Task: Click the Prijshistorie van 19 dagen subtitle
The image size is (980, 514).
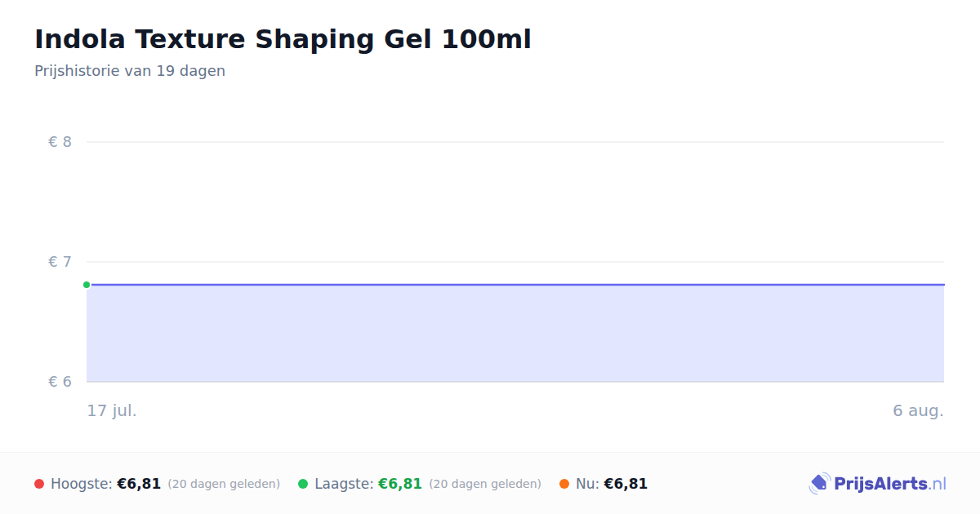Action: click(130, 71)
